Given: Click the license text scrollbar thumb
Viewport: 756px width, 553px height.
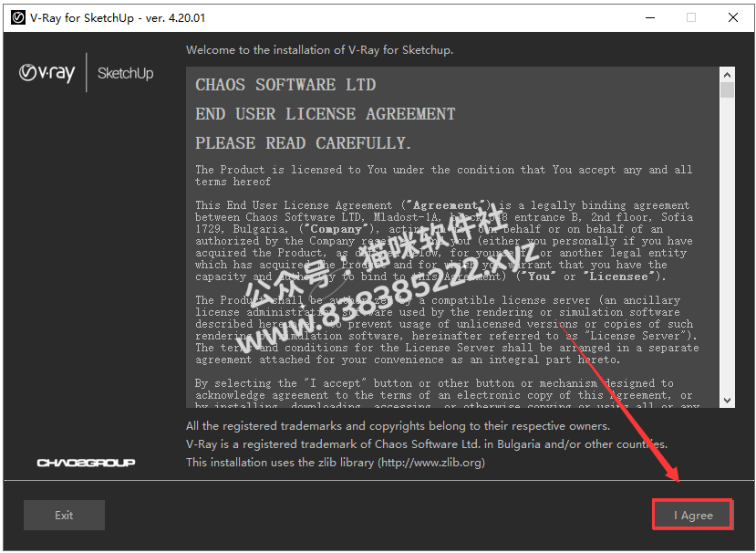Looking at the screenshot, I should [727, 90].
